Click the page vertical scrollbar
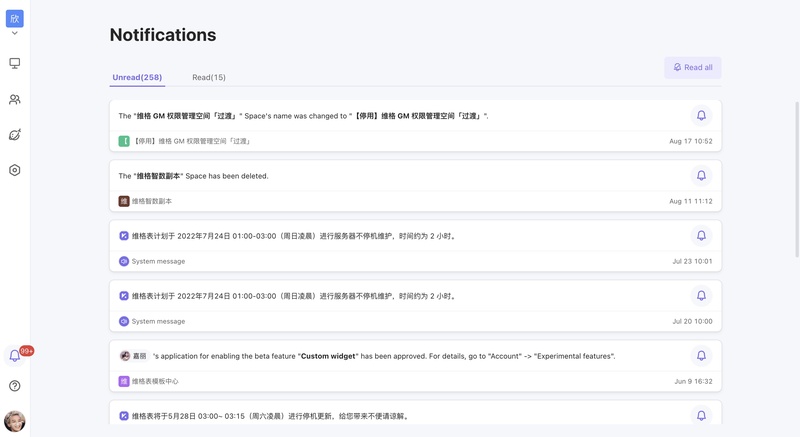 click(x=797, y=178)
